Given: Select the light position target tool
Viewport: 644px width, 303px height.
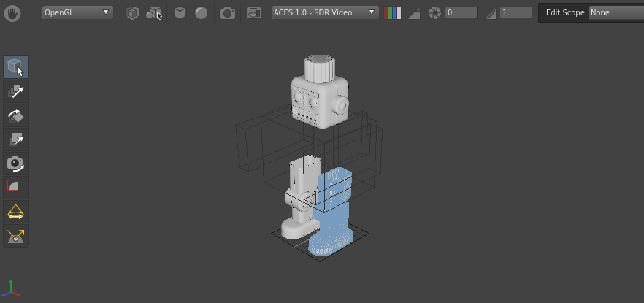Looking at the screenshot, I should coord(16,236).
